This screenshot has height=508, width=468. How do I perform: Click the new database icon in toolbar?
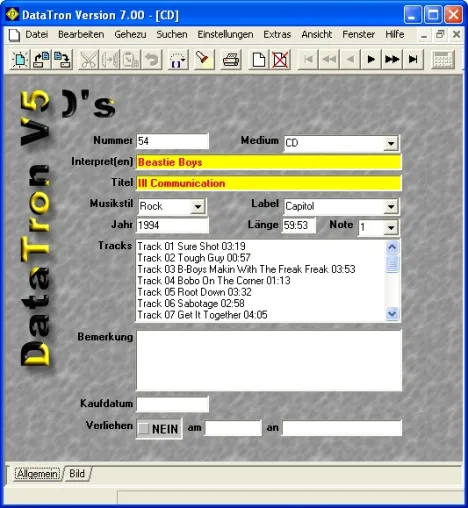pyautogui.click(x=20, y=60)
